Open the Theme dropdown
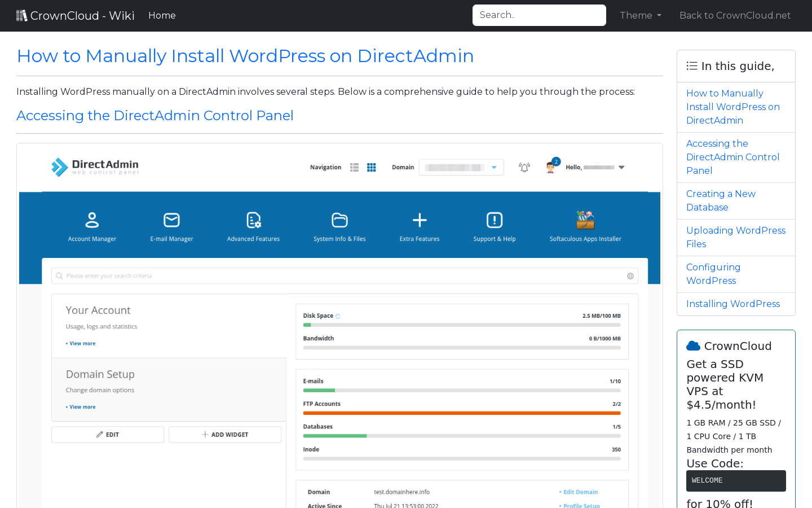 pos(640,15)
